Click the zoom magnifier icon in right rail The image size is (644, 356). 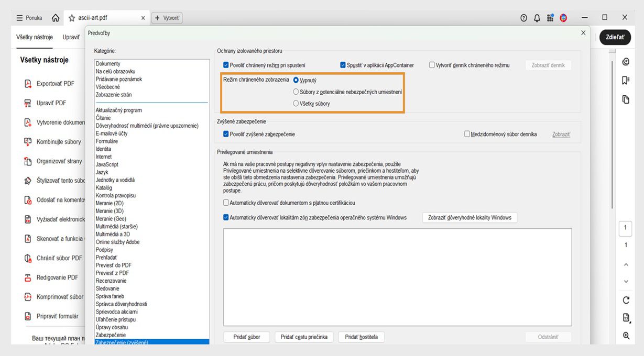[626, 336]
